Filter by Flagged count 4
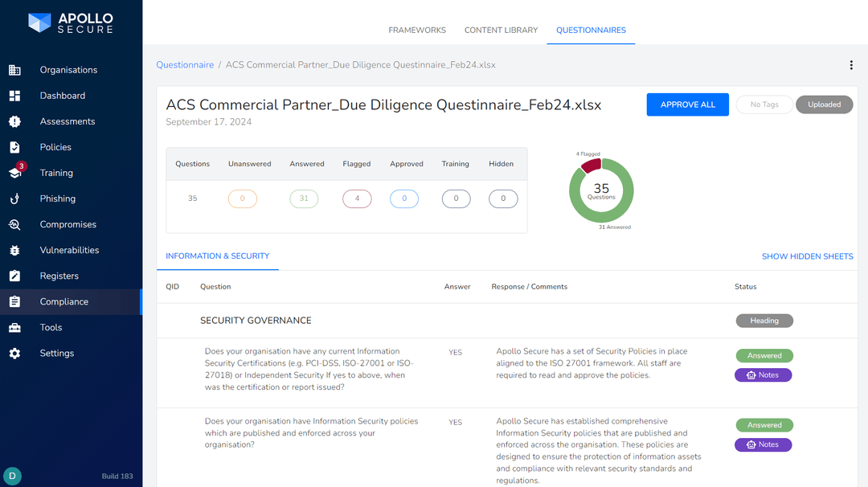868x487 pixels. click(x=357, y=198)
